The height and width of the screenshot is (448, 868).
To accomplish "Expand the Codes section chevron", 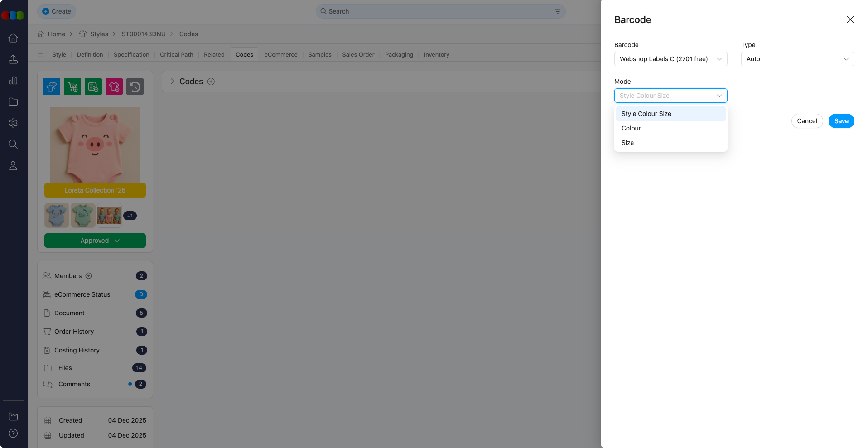I will 172,82.
